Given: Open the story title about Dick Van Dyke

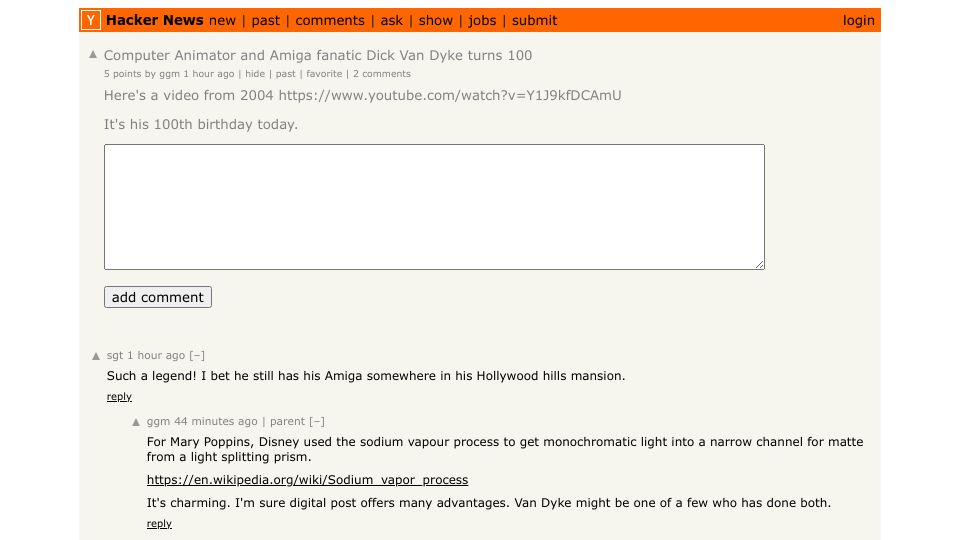Looking at the screenshot, I should [x=318, y=55].
